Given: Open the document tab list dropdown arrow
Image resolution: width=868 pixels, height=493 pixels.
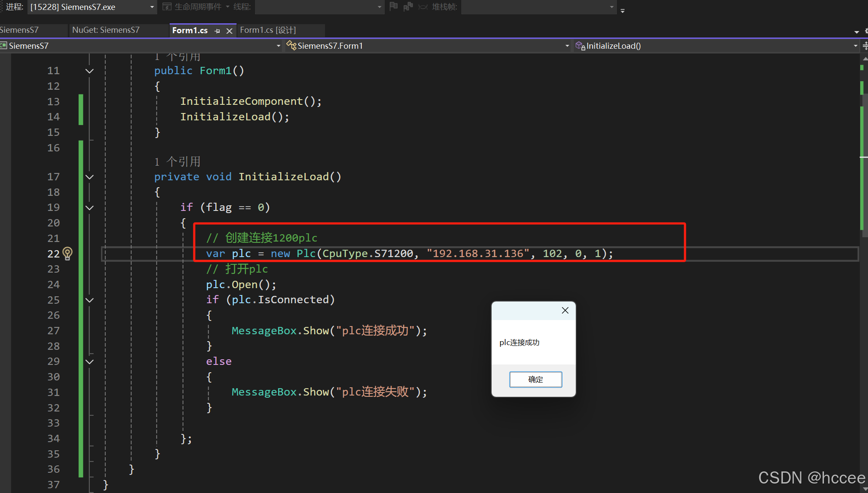Looking at the screenshot, I should [856, 31].
